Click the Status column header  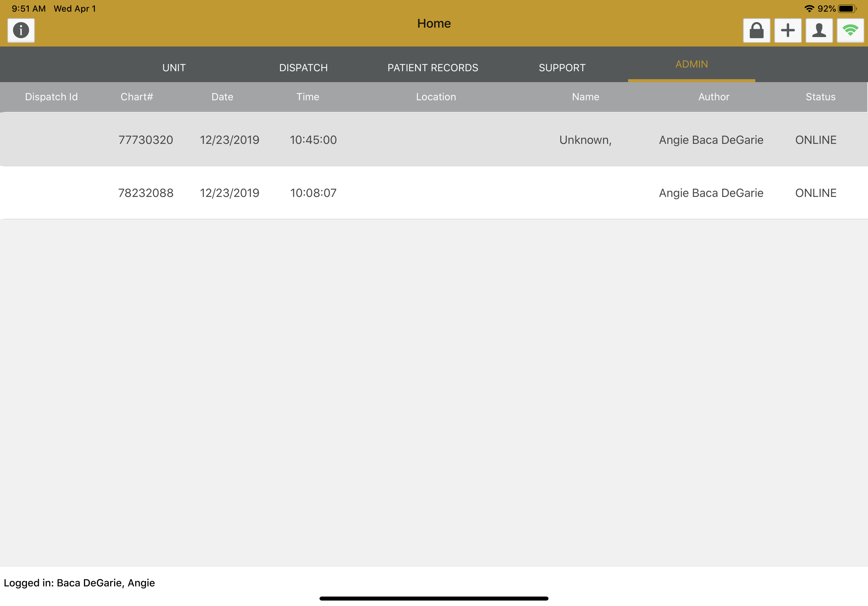tap(820, 97)
